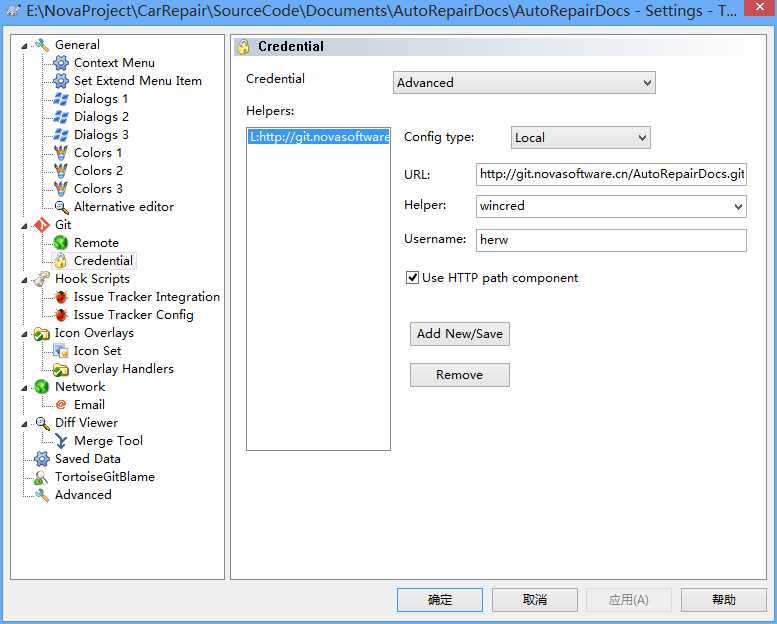The height and width of the screenshot is (624, 777).
Task: Click the Dialogs 1 windows icon
Action: (60, 99)
